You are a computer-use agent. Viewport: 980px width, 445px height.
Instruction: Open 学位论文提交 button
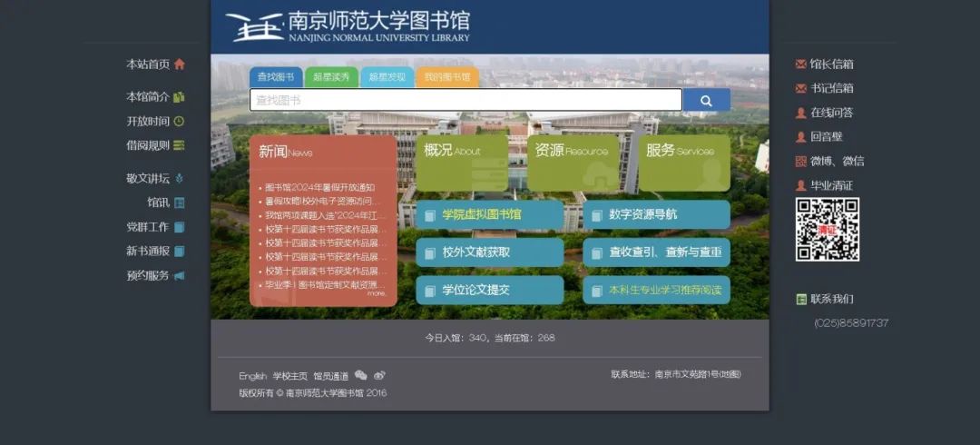click(x=490, y=291)
